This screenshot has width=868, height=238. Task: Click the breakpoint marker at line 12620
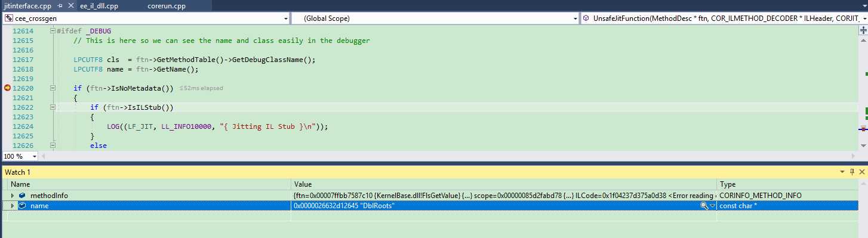pos(7,88)
